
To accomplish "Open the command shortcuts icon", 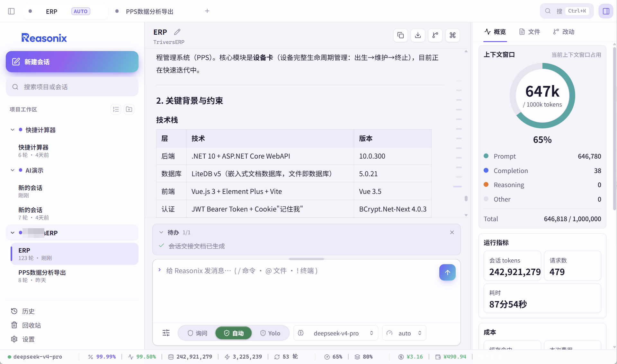I will 452,35.
